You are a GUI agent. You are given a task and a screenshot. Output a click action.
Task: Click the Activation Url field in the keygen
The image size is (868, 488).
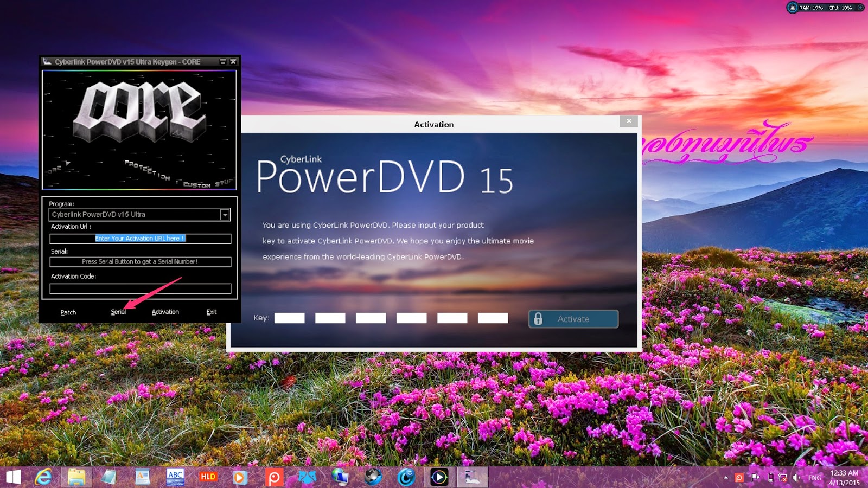click(x=141, y=239)
